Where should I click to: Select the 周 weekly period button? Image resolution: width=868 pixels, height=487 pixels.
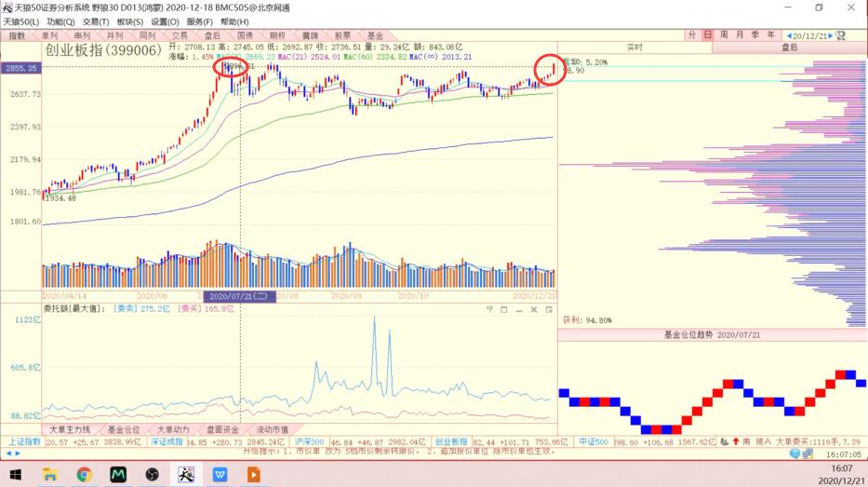point(724,34)
